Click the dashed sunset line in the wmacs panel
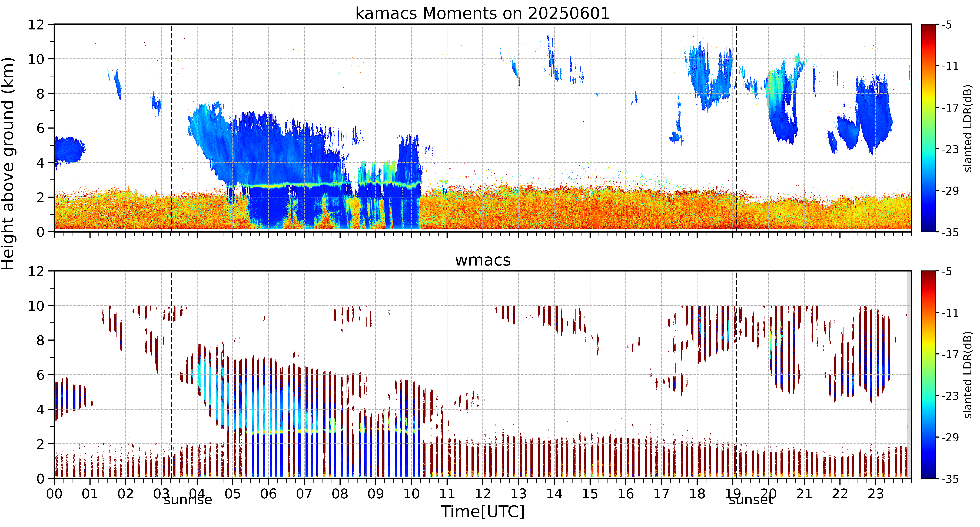Image resolution: width=980 pixels, height=527 pixels. 736,375
